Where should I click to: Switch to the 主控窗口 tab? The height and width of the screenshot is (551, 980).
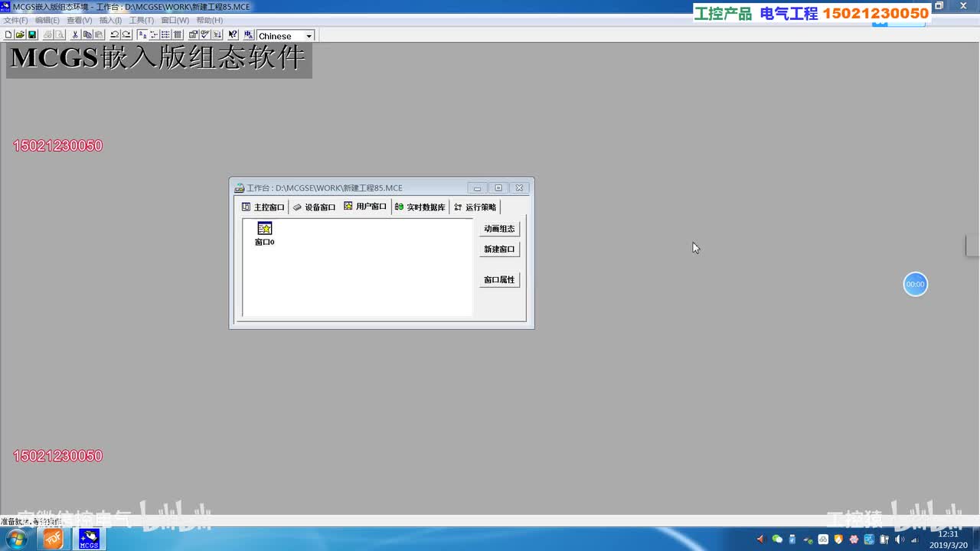pyautogui.click(x=263, y=207)
